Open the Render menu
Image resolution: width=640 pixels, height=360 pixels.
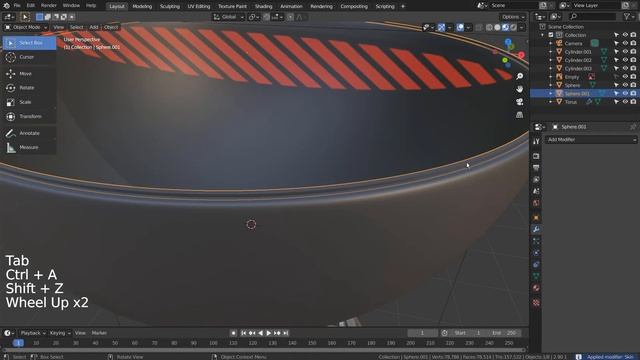[x=49, y=6]
